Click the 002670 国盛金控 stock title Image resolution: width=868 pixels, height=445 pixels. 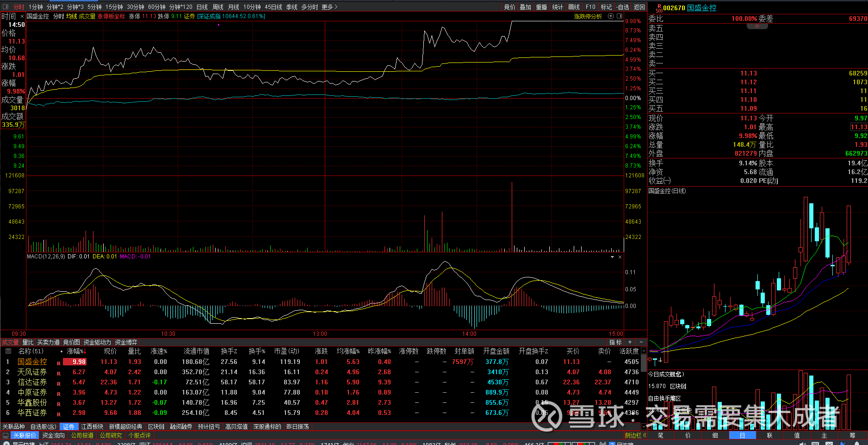pos(690,8)
